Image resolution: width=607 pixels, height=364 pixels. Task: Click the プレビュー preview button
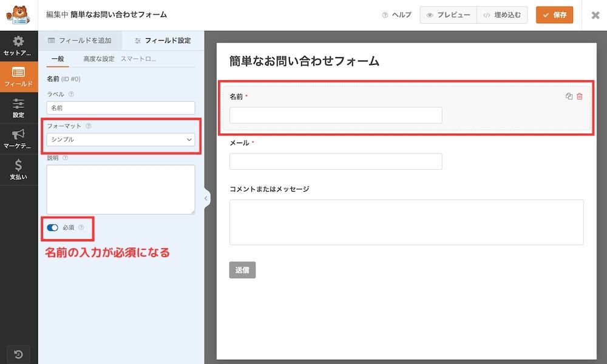coord(449,15)
